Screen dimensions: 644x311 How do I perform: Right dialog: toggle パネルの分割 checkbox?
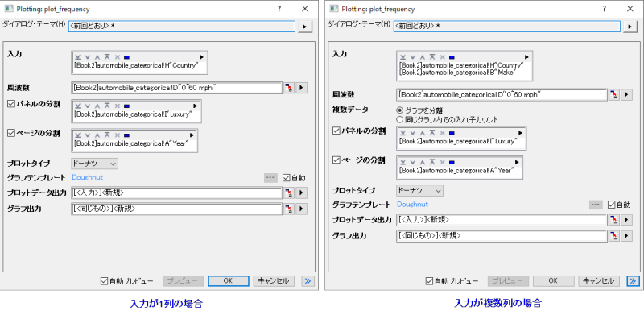[x=336, y=131]
